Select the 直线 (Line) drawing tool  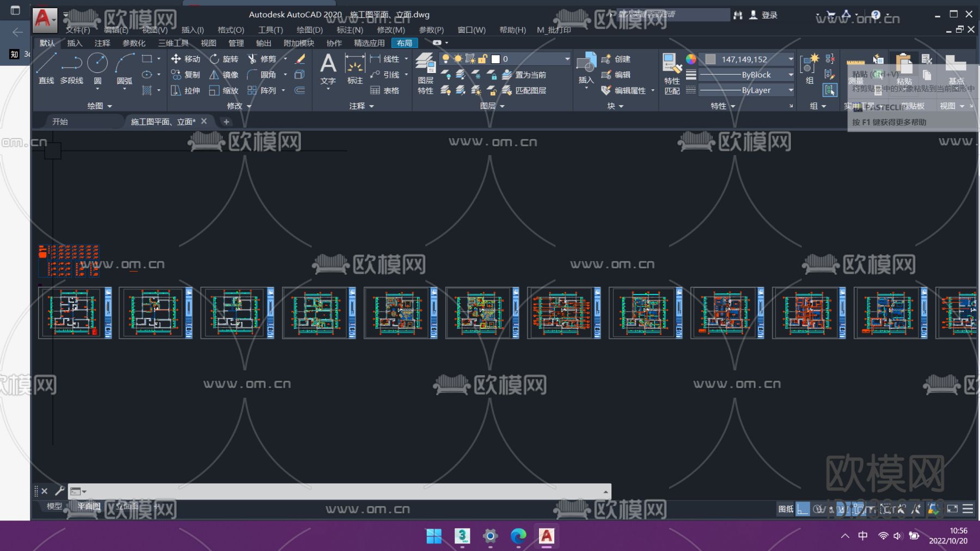pyautogui.click(x=46, y=69)
